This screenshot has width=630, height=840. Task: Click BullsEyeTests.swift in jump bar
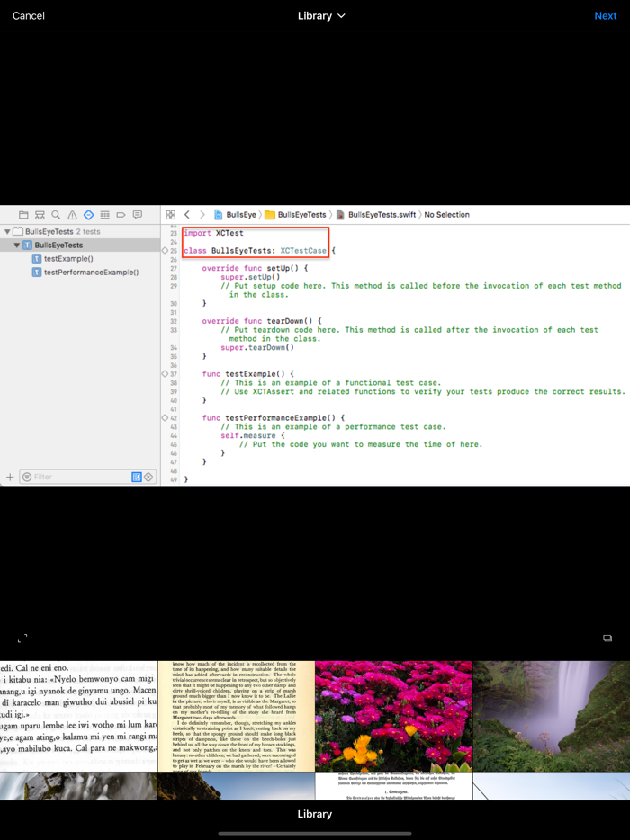click(x=376, y=215)
